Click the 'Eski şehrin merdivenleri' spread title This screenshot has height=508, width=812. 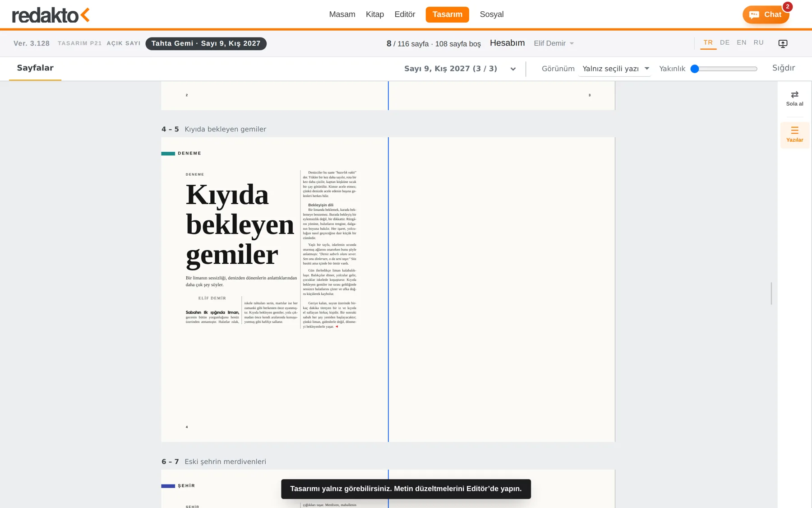point(225,461)
